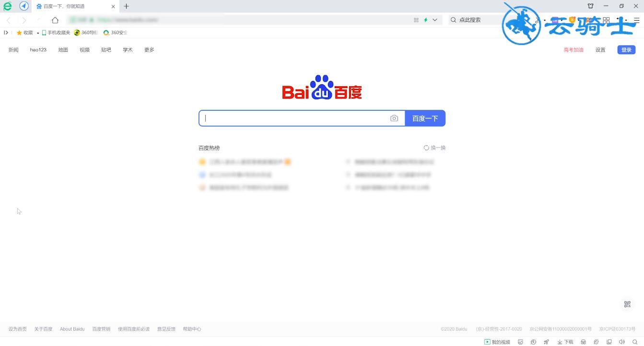
Task: Click the blue 登录 login button
Action: click(x=626, y=50)
